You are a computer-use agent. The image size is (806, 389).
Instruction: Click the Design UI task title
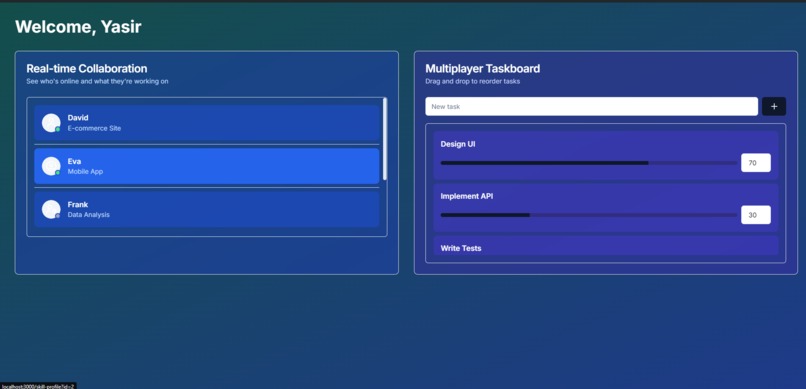[x=458, y=144]
